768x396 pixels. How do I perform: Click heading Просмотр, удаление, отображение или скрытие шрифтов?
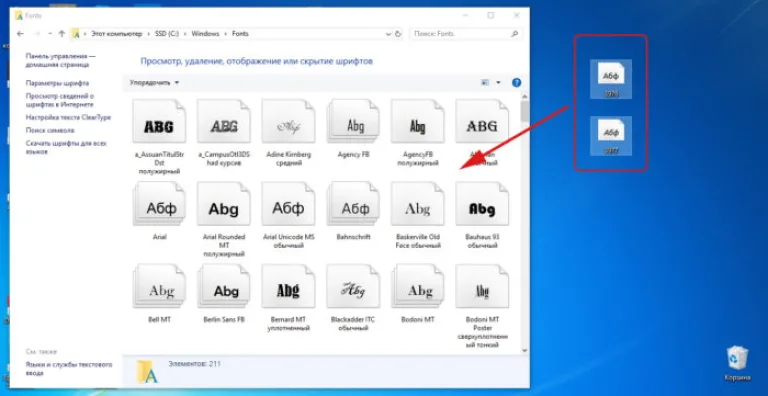click(x=257, y=62)
